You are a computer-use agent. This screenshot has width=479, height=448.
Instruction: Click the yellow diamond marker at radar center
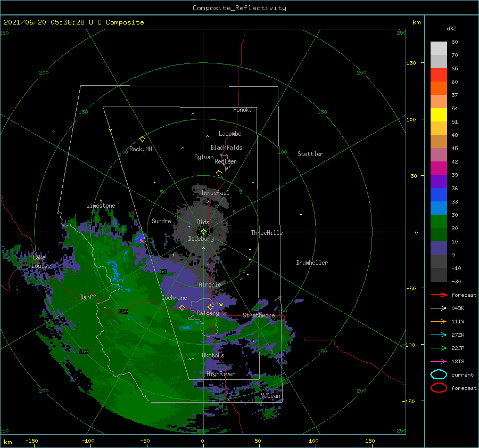203,232
